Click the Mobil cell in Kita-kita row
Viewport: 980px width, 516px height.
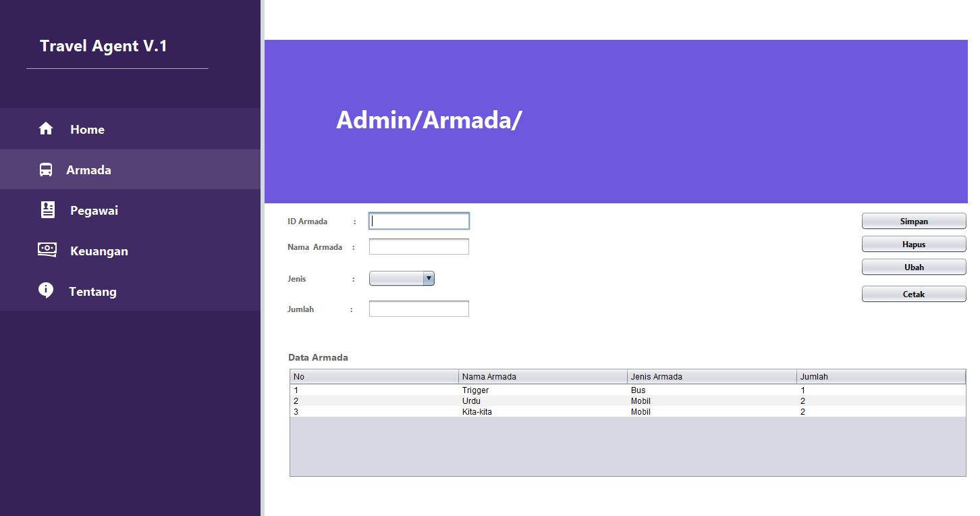712,412
